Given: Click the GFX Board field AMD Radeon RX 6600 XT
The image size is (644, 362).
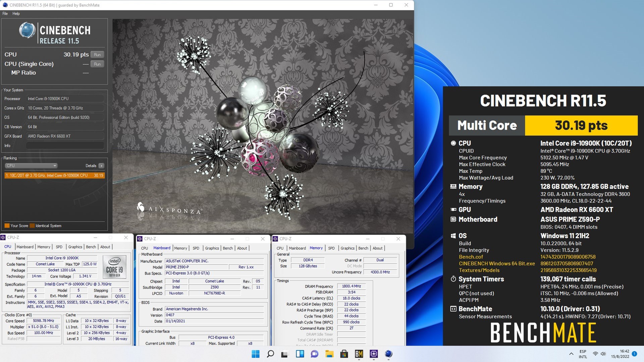Looking at the screenshot, I should pyautogui.click(x=65, y=136).
